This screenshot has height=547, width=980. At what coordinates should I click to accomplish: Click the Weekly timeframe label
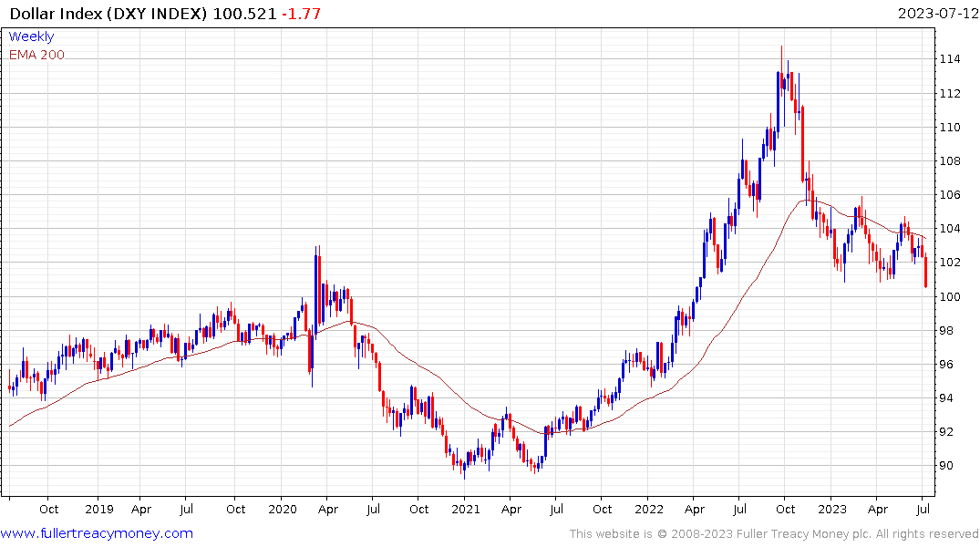[31, 36]
